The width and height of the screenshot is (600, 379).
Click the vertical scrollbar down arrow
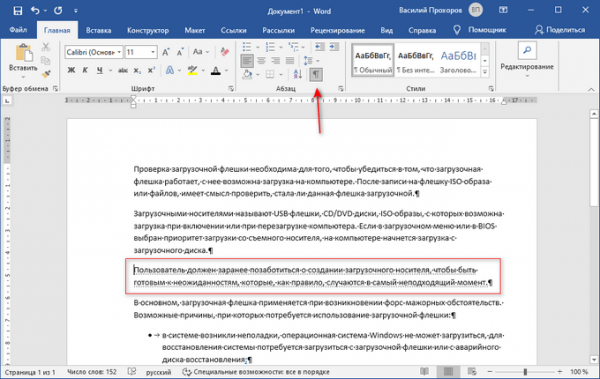[594, 359]
